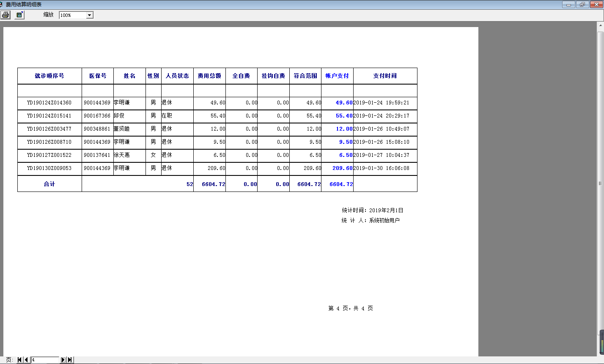The height and width of the screenshot is (364, 604).
Task: Click the 挂钩自费 column header
Action: click(x=273, y=76)
